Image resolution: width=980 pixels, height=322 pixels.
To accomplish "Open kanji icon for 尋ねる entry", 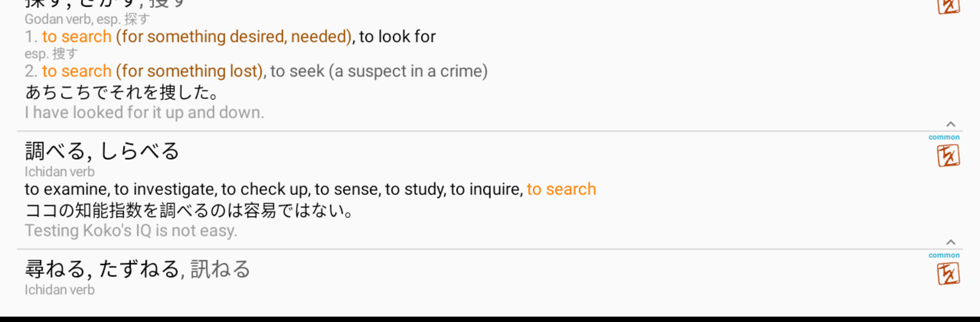I will point(948,274).
